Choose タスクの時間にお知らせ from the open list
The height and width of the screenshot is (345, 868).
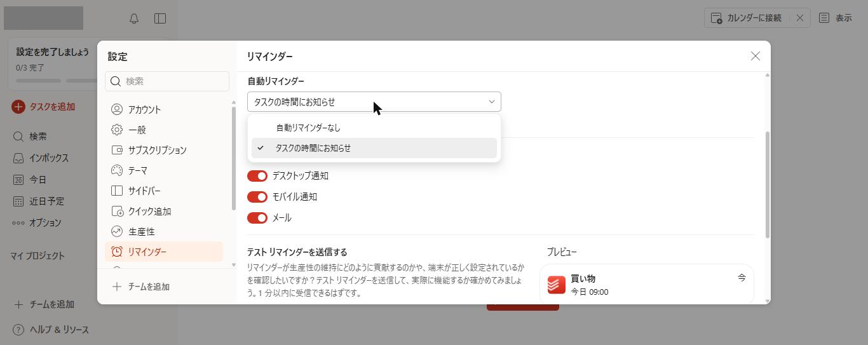point(374,148)
